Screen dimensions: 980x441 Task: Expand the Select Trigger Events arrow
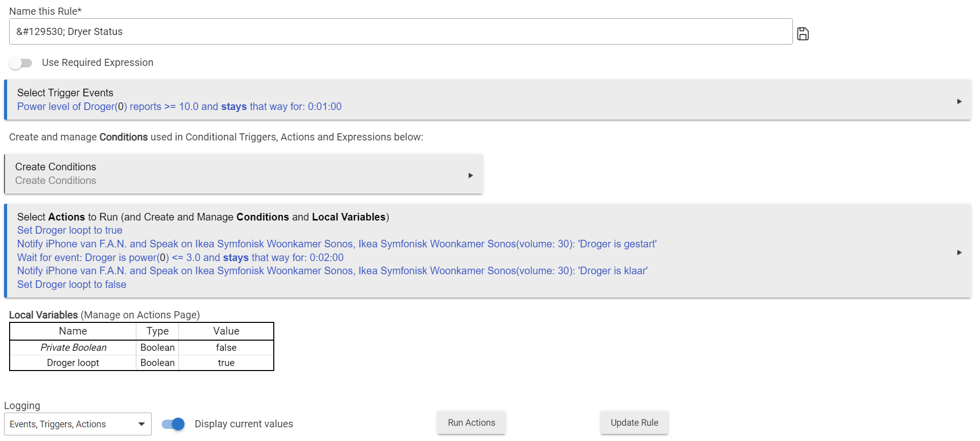click(959, 101)
